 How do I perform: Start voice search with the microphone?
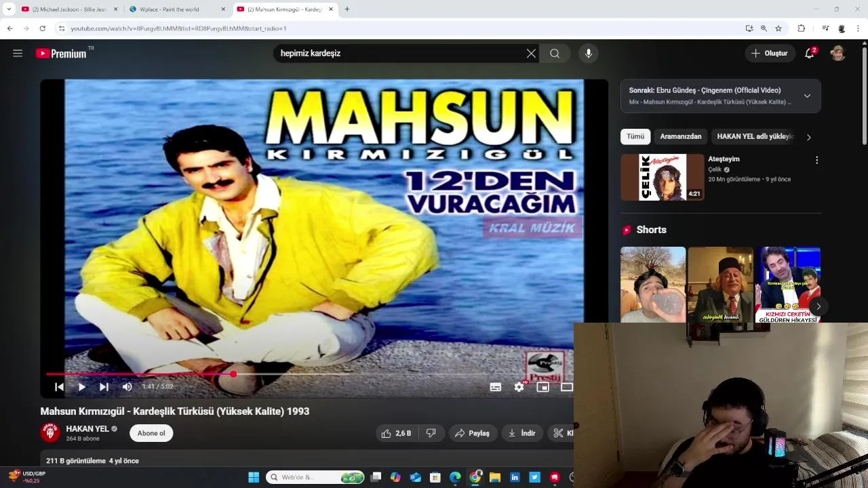coord(589,54)
